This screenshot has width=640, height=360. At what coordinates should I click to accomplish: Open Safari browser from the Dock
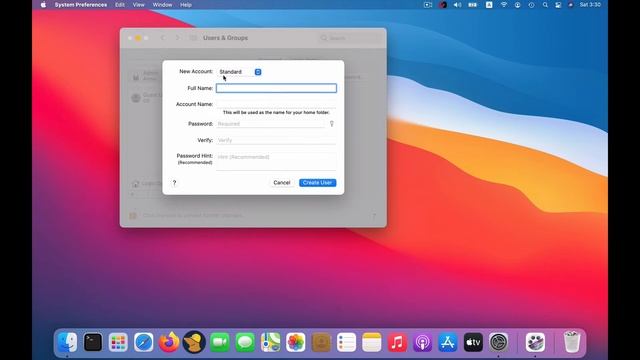pyautogui.click(x=144, y=342)
